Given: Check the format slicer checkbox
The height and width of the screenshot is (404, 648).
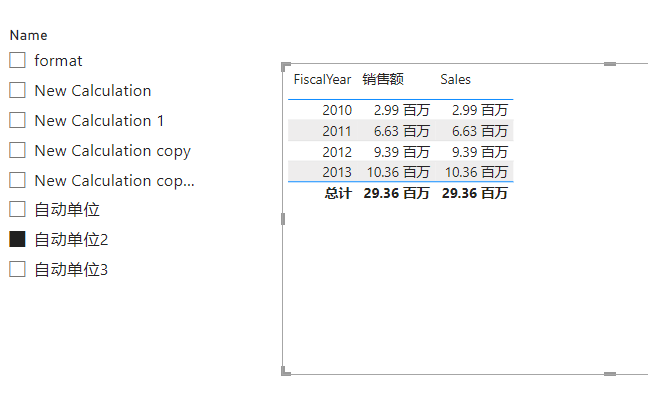Looking at the screenshot, I should (x=17, y=60).
